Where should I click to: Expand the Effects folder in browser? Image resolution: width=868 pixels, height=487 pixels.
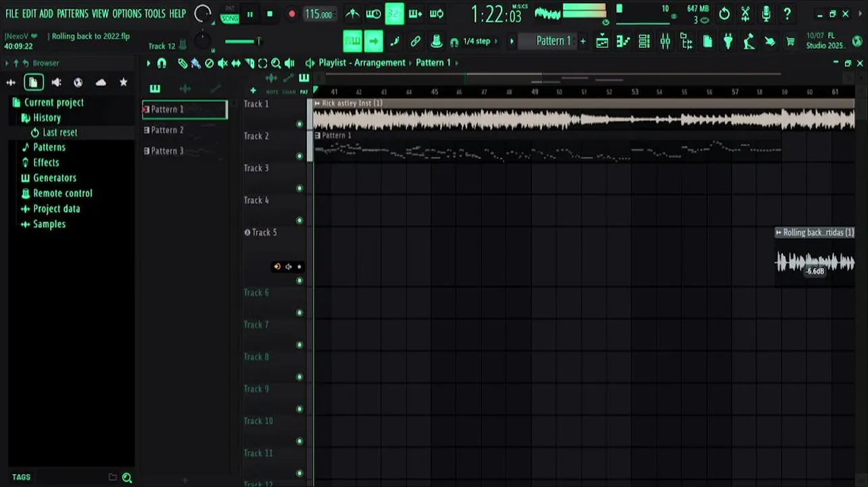coord(41,163)
